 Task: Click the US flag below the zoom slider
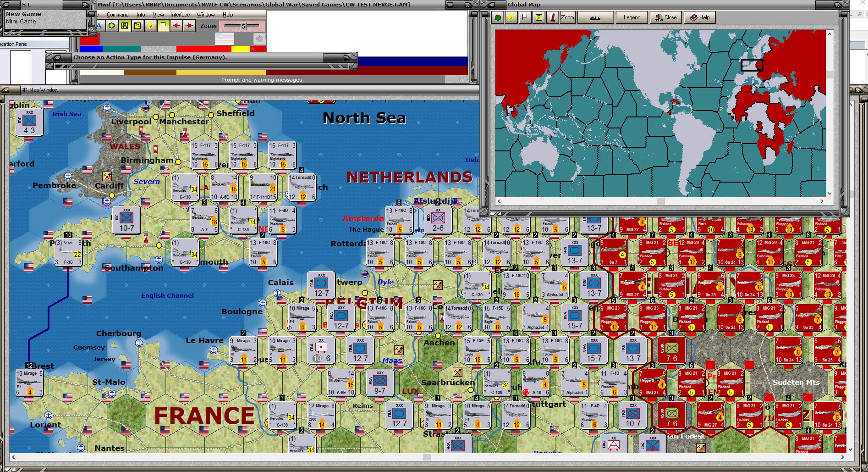(x=224, y=39)
